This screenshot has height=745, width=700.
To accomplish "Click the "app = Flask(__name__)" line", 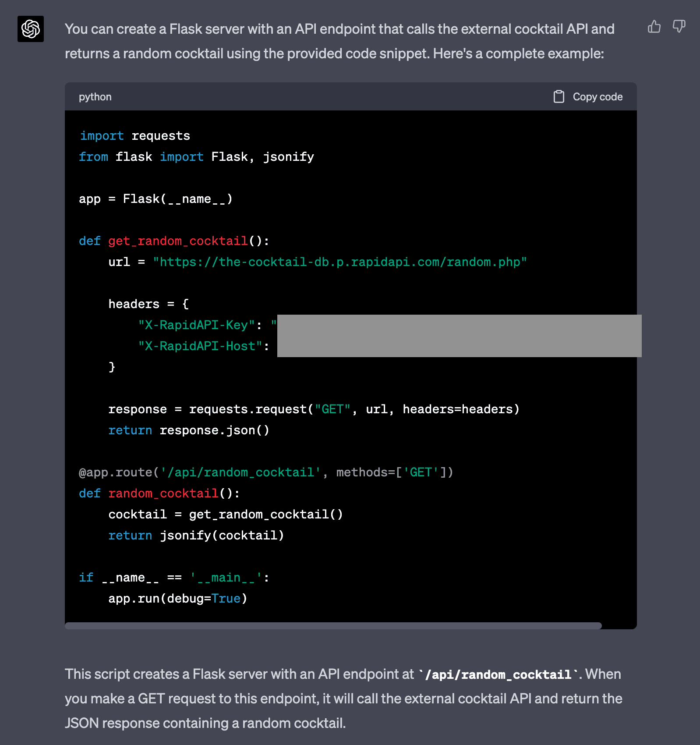I will tap(156, 199).
